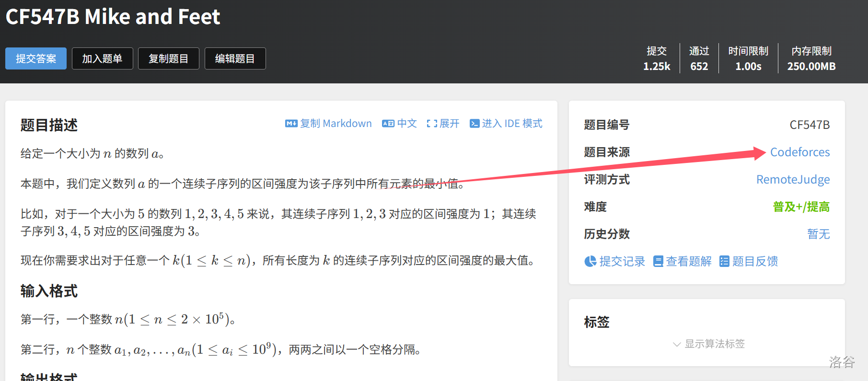Click the terminal icon for IDE mode

point(475,124)
